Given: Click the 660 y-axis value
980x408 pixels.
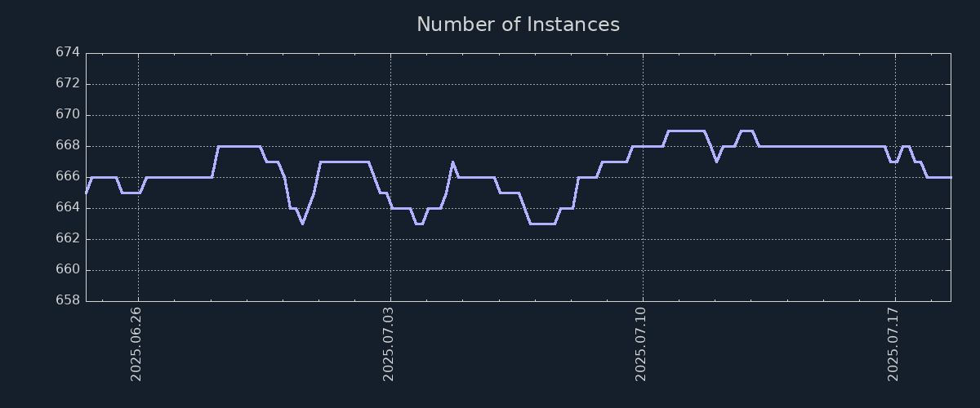Looking at the screenshot, I should 68,269.
